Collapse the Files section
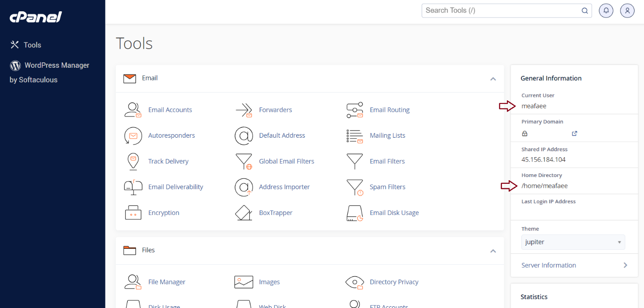This screenshot has width=644, height=308. (x=493, y=251)
